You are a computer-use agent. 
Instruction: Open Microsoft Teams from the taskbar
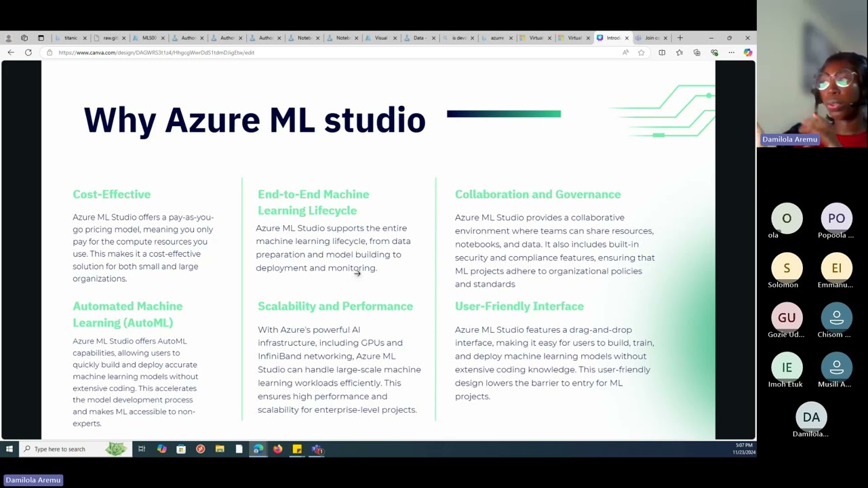click(317, 449)
